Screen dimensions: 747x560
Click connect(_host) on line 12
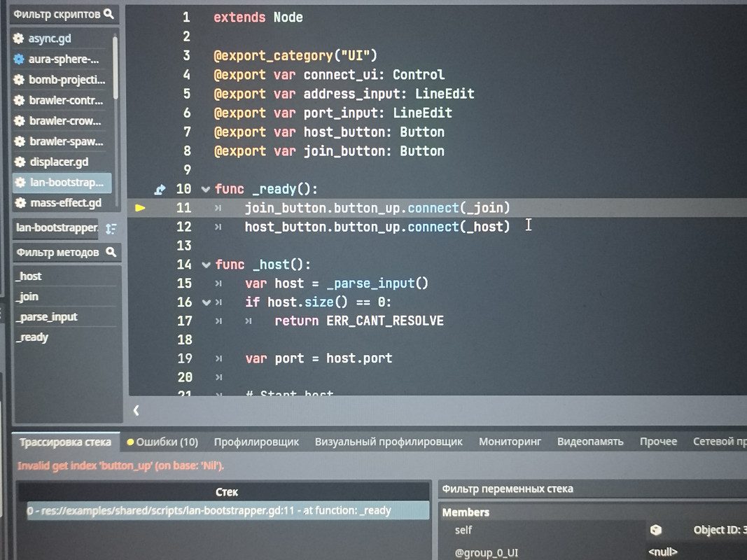click(x=459, y=227)
